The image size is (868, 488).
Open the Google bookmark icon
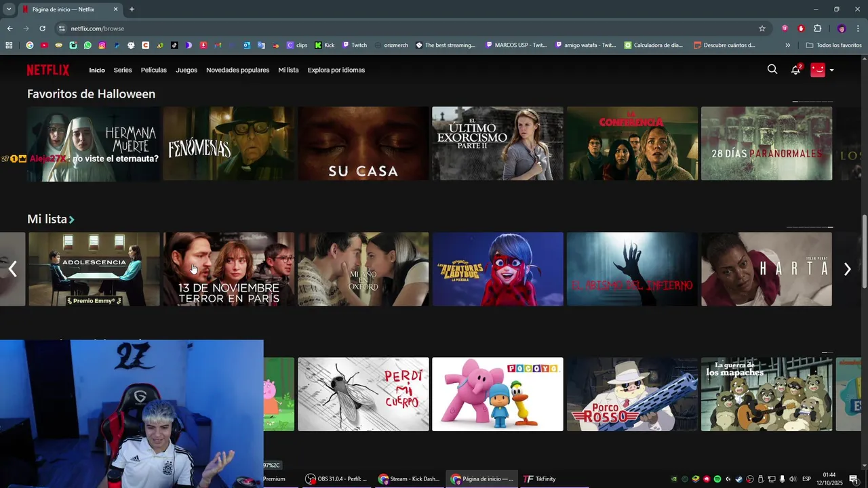tap(30, 45)
